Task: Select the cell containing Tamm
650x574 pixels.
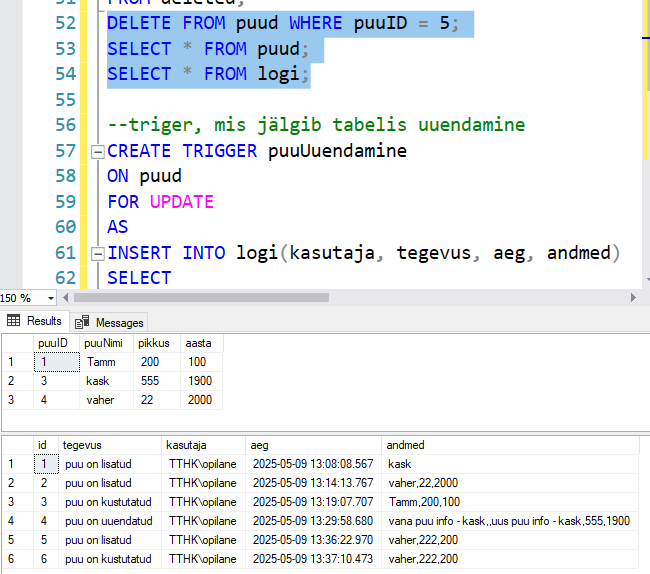Action: pos(102,362)
